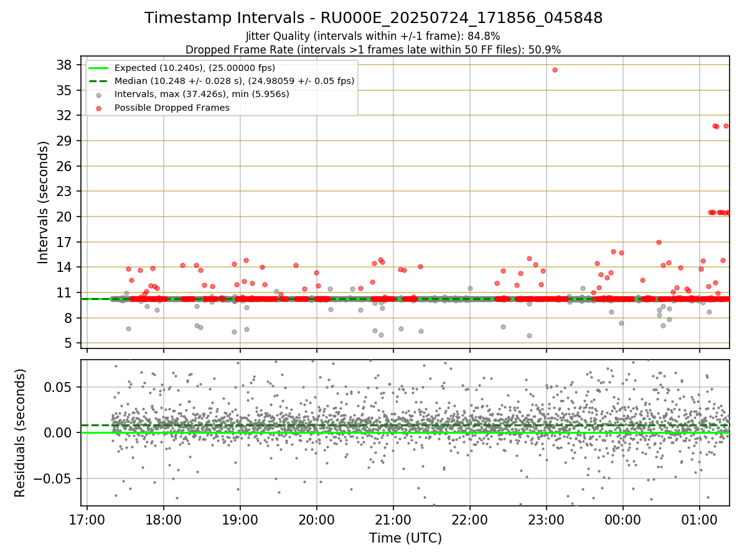
Task: Click the 37.4s outlier point near 23:00
Action: (x=555, y=70)
